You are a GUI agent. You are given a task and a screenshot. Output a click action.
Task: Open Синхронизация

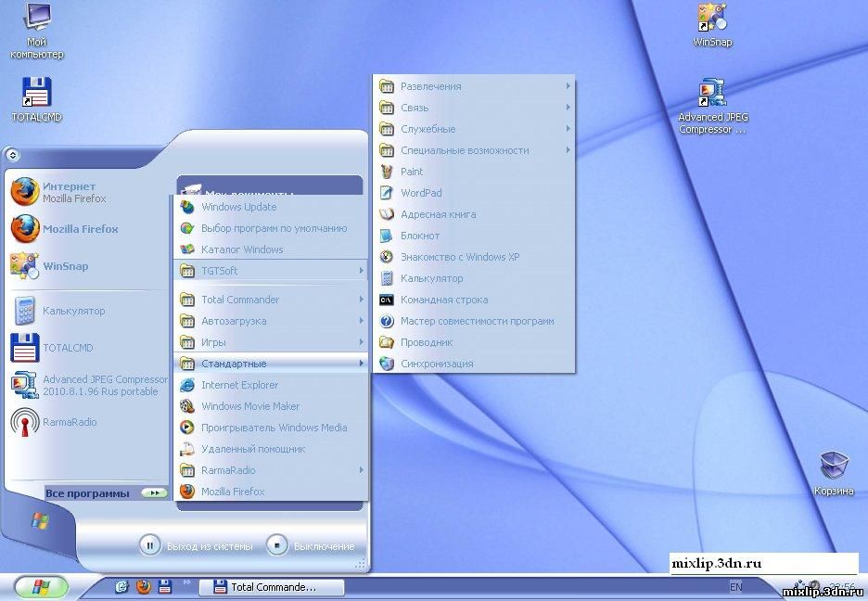(x=474, y=364)
